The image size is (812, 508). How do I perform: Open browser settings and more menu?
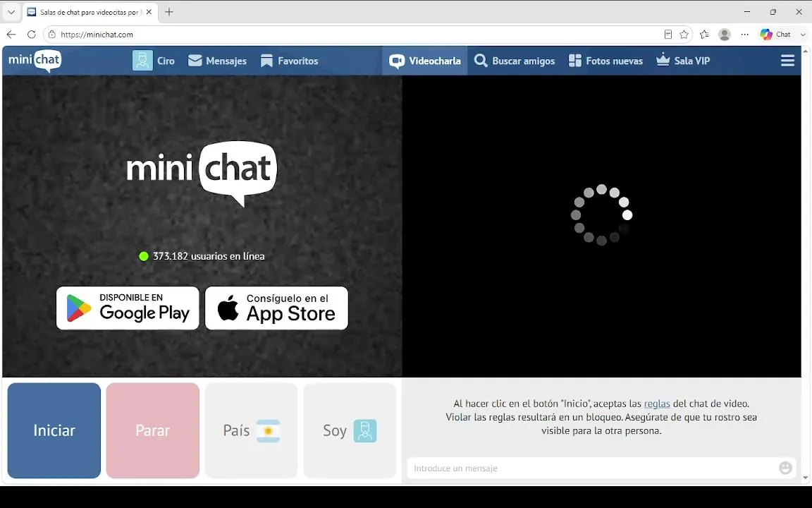pyautogui.click(x=744, y=34)
